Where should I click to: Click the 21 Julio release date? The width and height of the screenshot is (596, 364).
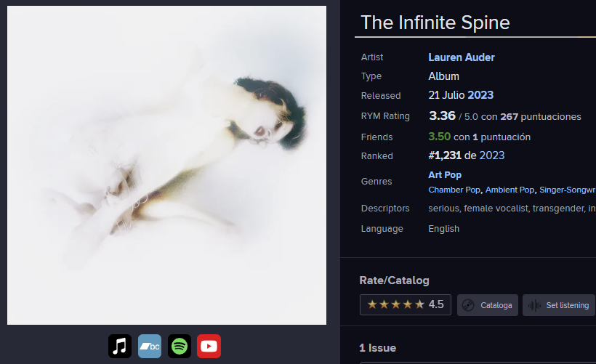coord(446,95)
